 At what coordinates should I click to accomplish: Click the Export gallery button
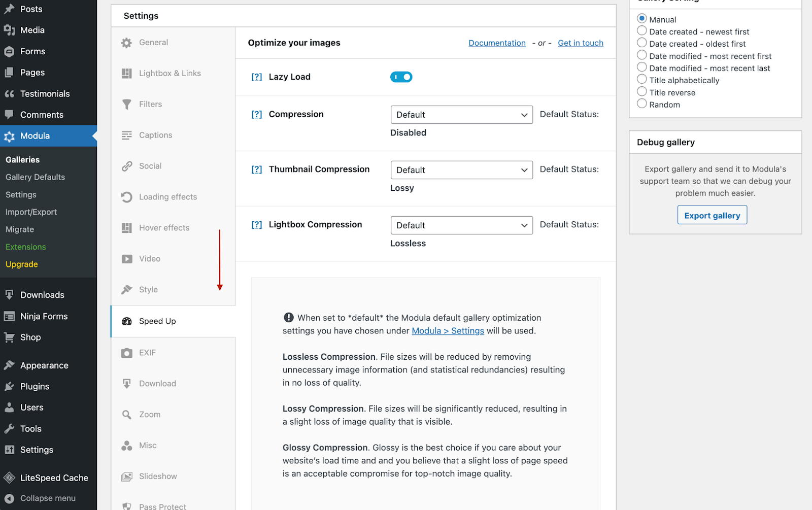712,215
